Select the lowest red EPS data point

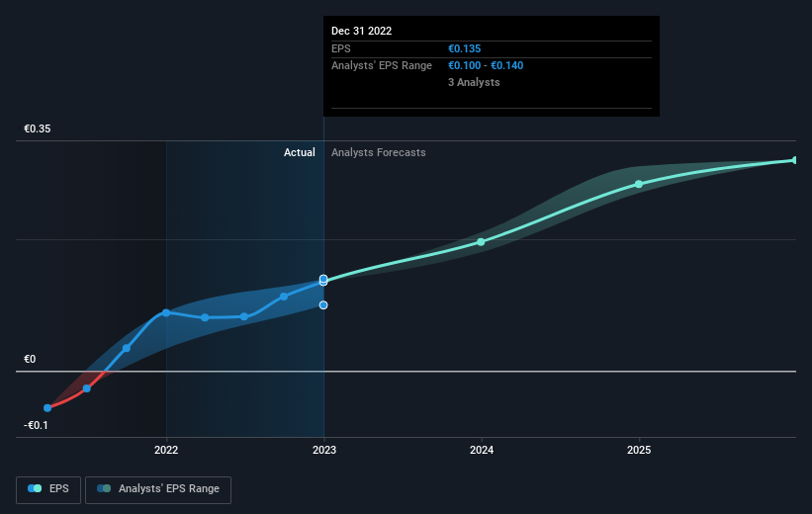(47, 408)
